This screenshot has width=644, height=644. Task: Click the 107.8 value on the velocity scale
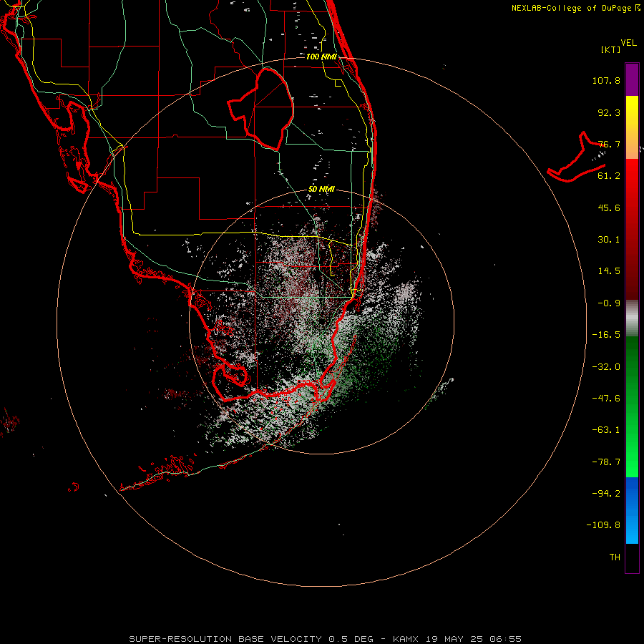pos(606,80)
